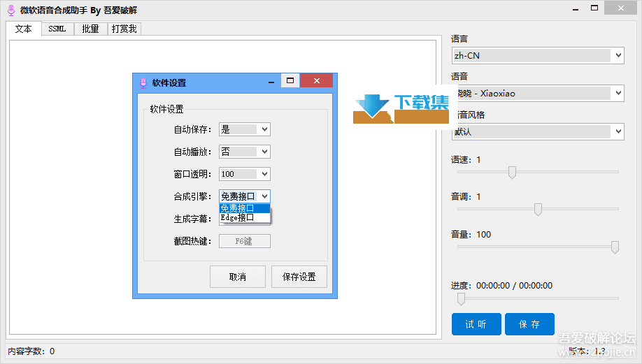
Task: Open the SSML tab
Action: pyautogui.click(x=57, y=29)
